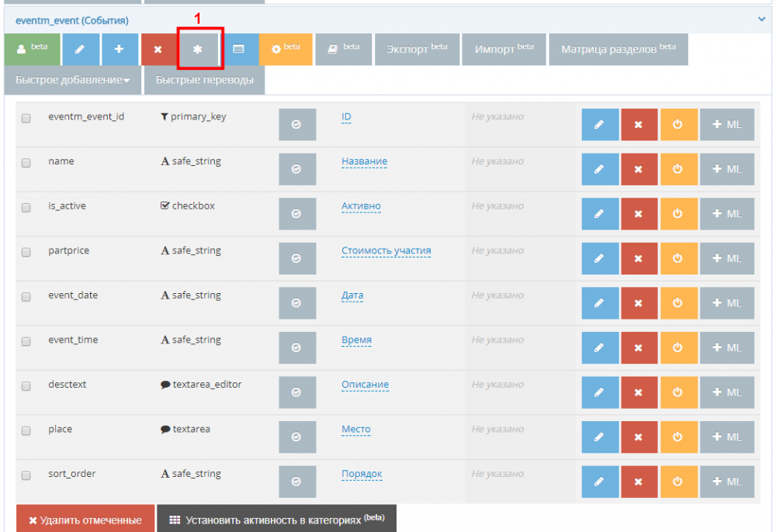Open the Быстрое добавление dropdown
The width and height of the screenshot is (776, 532).
point(72,80)
